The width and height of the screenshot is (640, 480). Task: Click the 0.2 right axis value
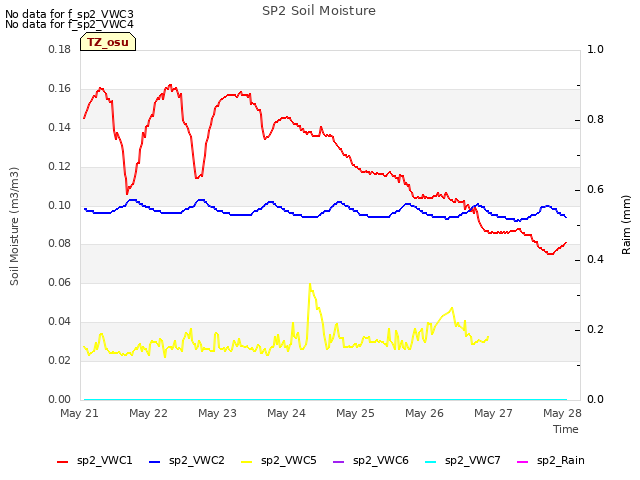pos(595,329)
